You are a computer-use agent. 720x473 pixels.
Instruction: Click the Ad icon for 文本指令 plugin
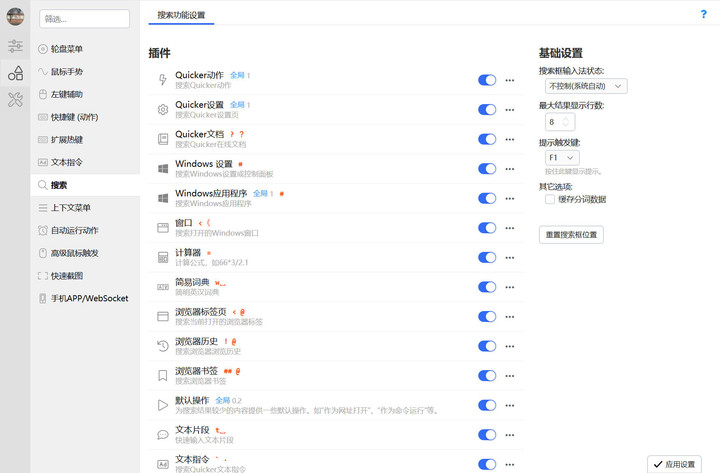(x=163, y=464)
